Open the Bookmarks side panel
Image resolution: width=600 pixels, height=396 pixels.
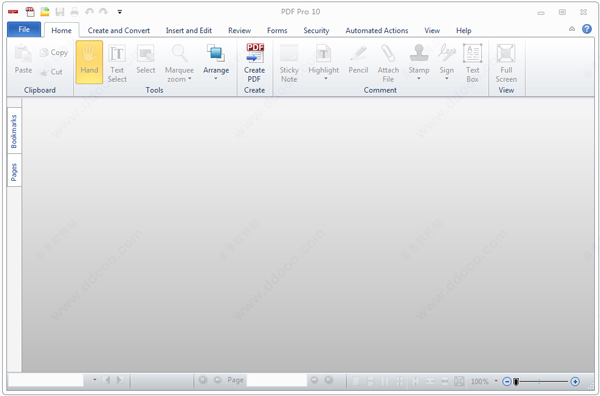click(14, 131)
